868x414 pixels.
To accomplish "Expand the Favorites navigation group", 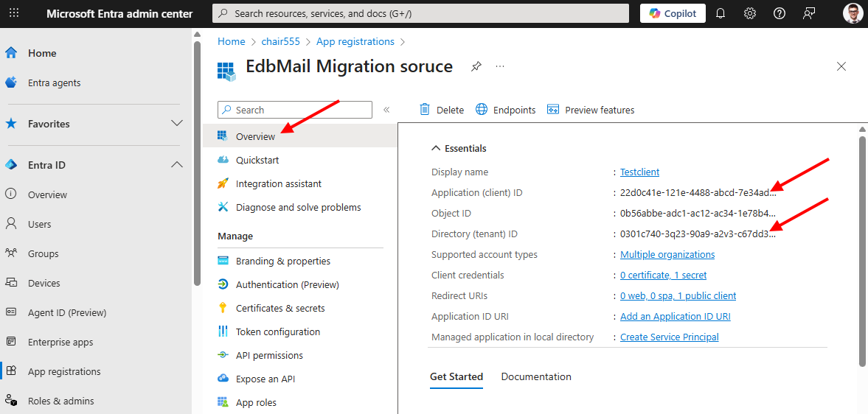I will (177, 124).
